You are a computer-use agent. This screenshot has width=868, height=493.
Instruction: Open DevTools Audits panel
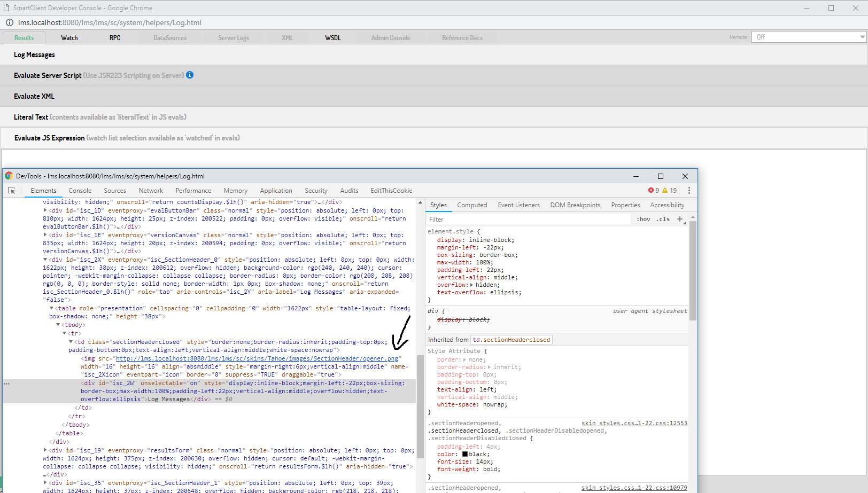349,191
